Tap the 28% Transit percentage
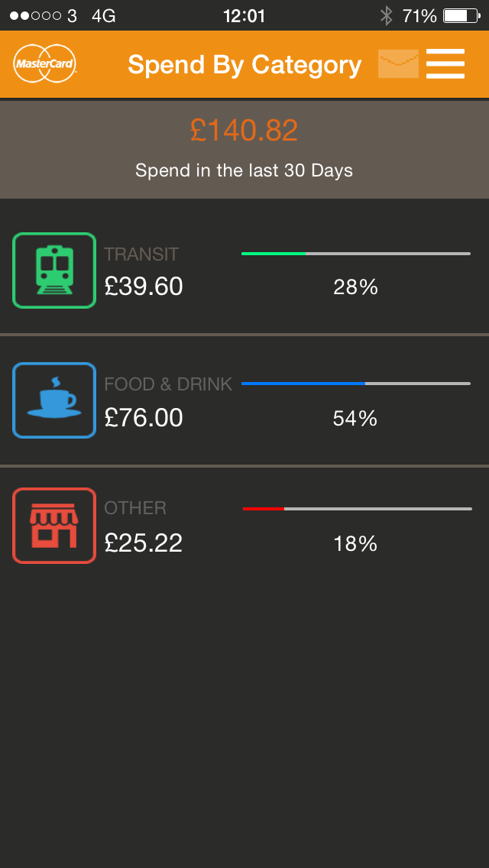 pos(355,287)
